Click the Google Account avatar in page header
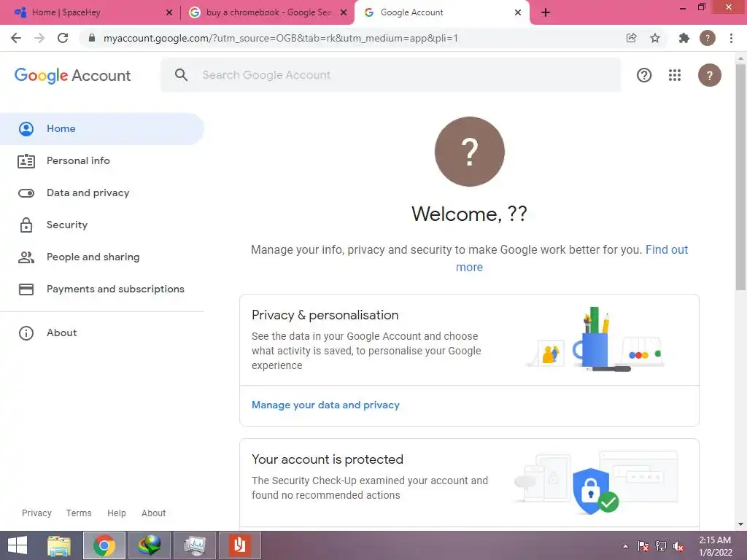This screenshot has height=560, width=747. [x=709, y=75]
